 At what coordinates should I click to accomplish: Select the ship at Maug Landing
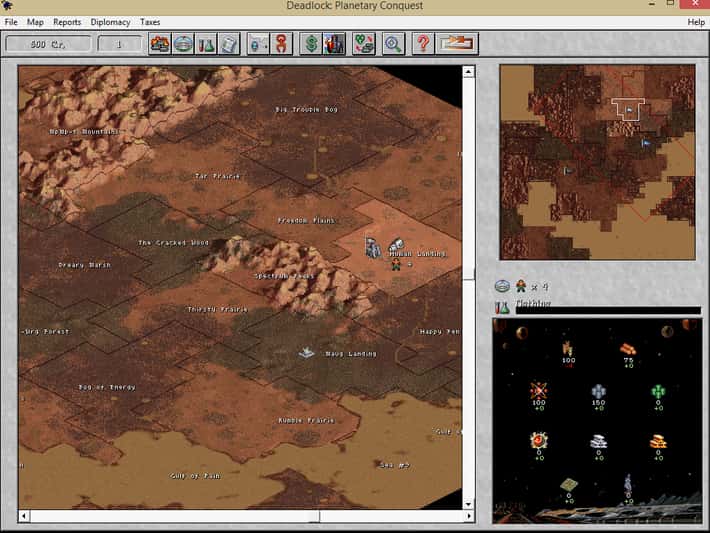click(307, 352)
